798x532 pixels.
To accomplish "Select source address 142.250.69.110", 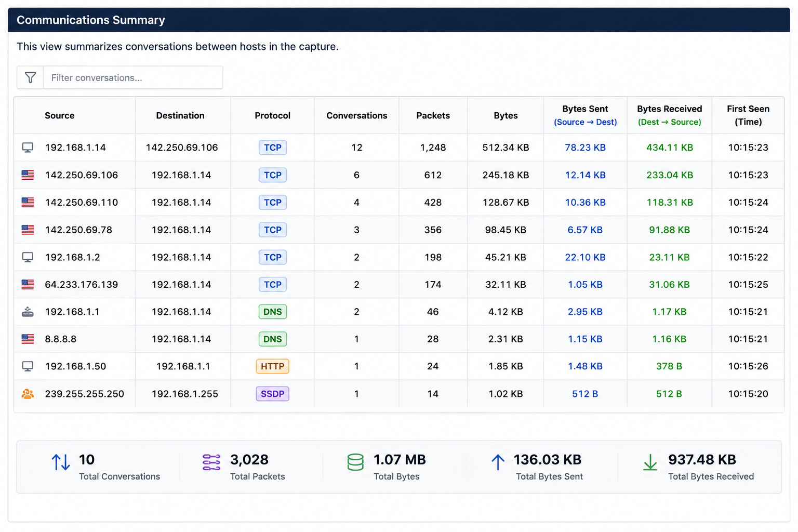I will pos(82,202).
